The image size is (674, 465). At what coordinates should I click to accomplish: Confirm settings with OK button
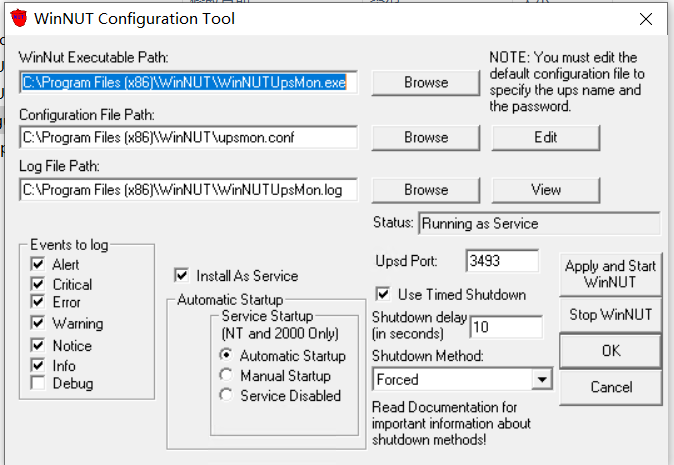point(610,351)
